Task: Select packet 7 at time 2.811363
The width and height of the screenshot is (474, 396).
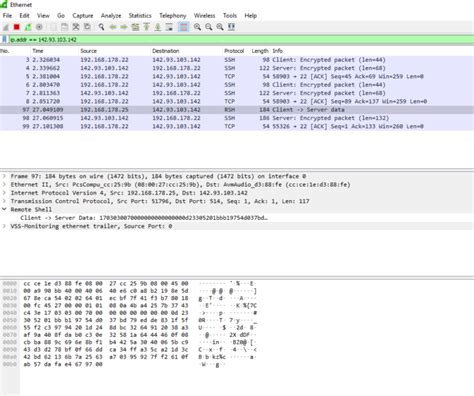Action: point(237,93)
